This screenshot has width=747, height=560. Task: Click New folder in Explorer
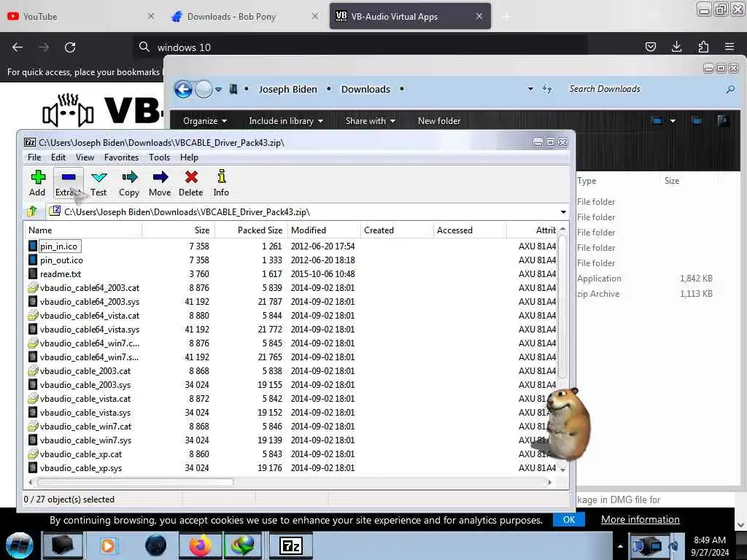439,121
